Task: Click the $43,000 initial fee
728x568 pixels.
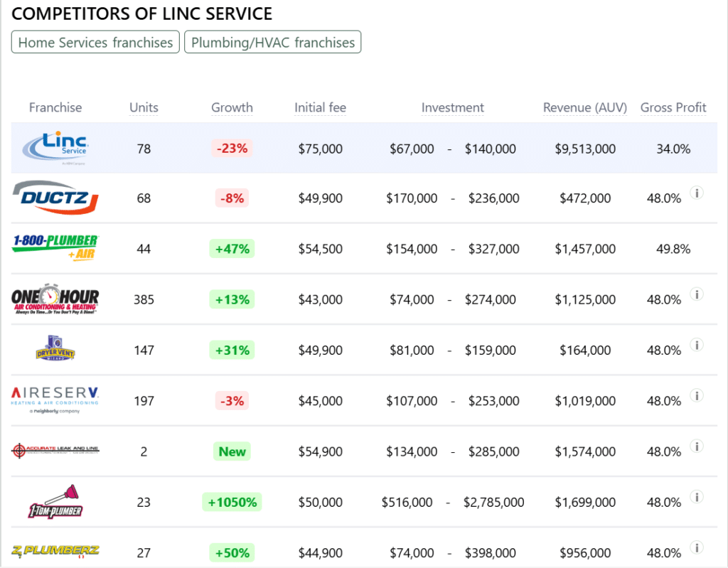Action: [321, 299]
